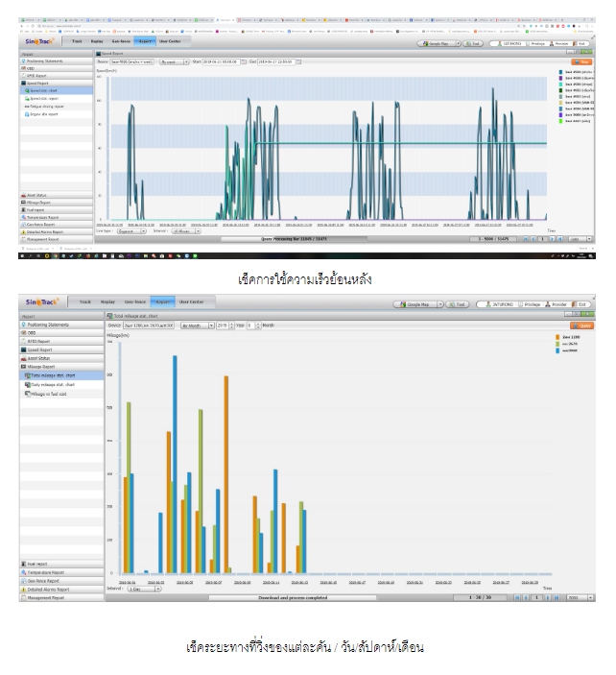Click the Windows Start button in taskbar
616x675 pixels.
pyautogui.click(x=23, y=256)
